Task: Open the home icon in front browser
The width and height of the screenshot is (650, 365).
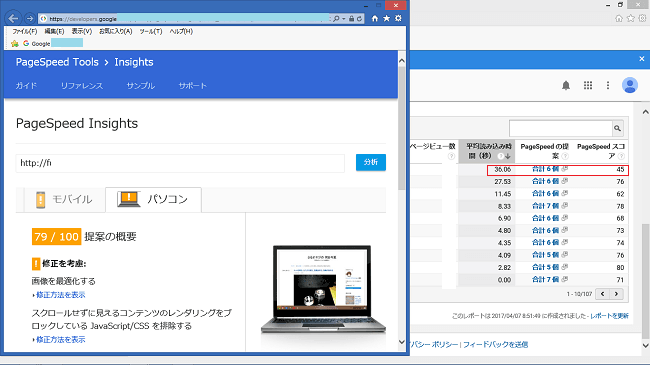Action: pos(375,18)
